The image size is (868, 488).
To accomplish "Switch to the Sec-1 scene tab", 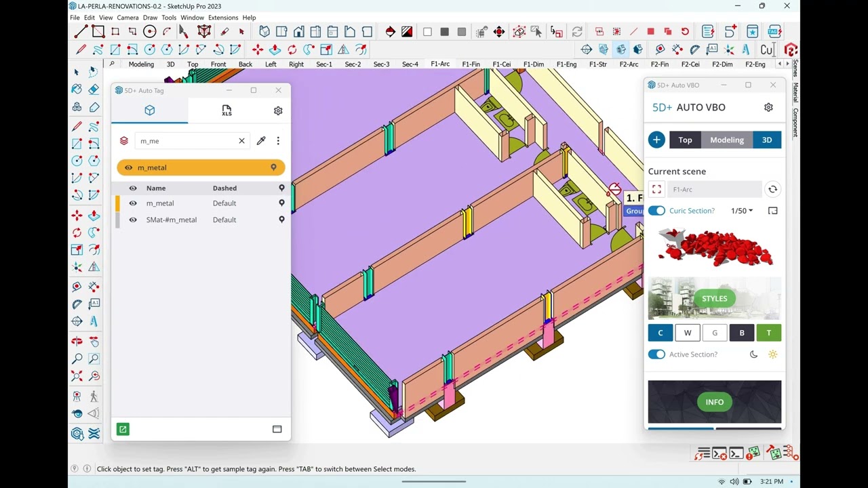I will click(324, 64).
